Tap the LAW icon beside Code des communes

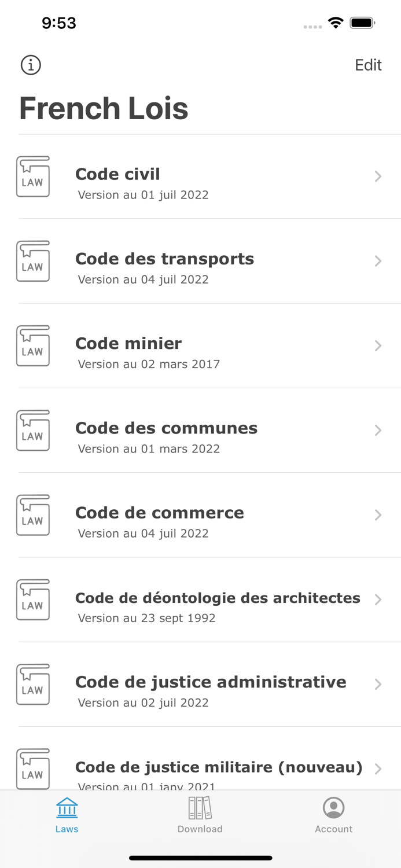coord(33,431)
